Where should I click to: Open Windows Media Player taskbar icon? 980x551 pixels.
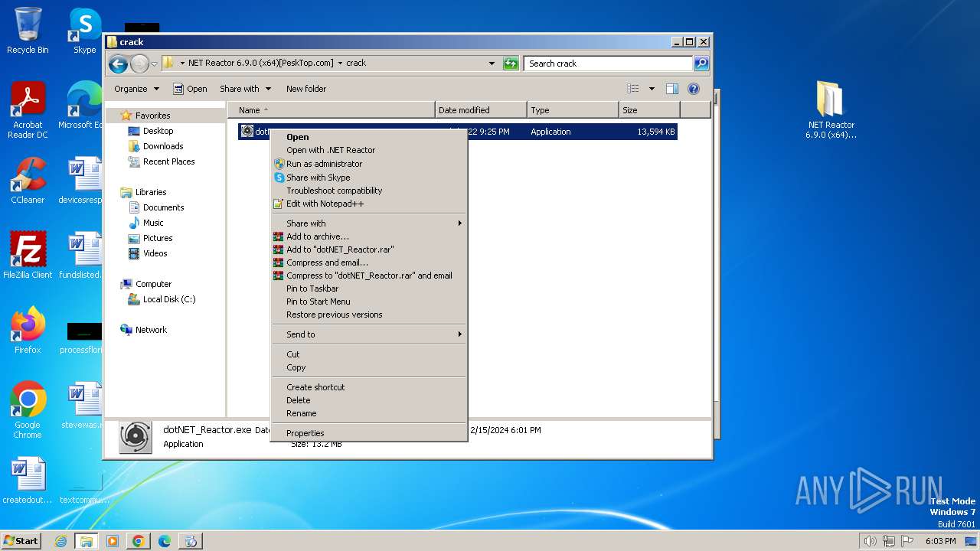(113, 541)
